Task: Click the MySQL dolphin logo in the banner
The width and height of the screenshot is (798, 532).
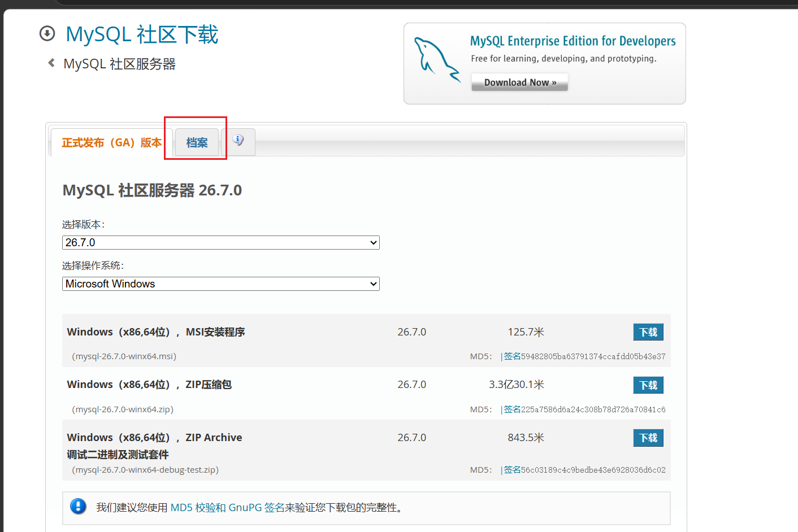Action: [x=437, y=59]
